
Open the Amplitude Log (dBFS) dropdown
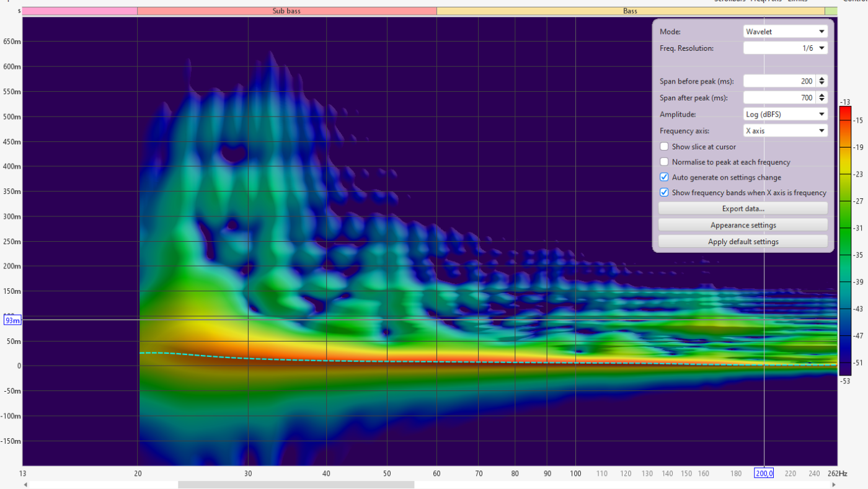click(785, 114)
